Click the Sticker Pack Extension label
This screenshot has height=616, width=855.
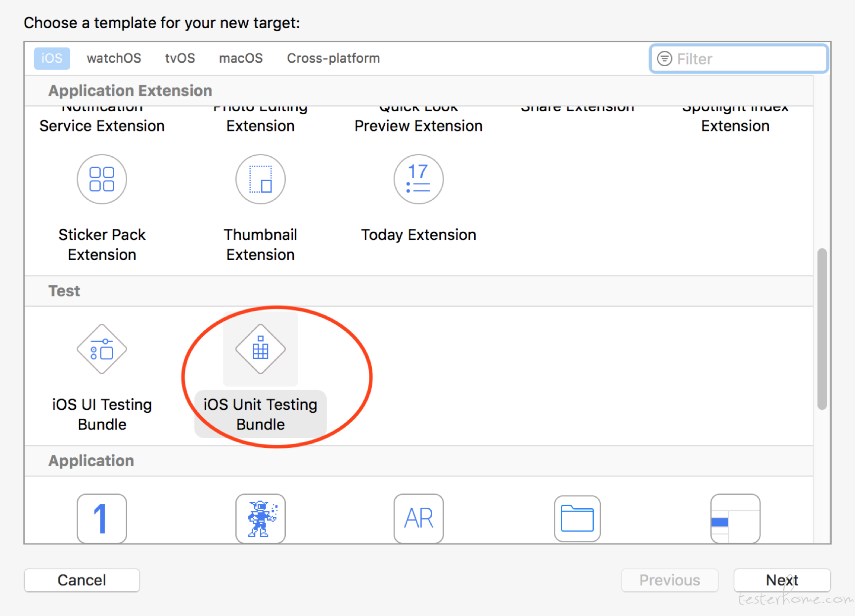click(102, 245)
